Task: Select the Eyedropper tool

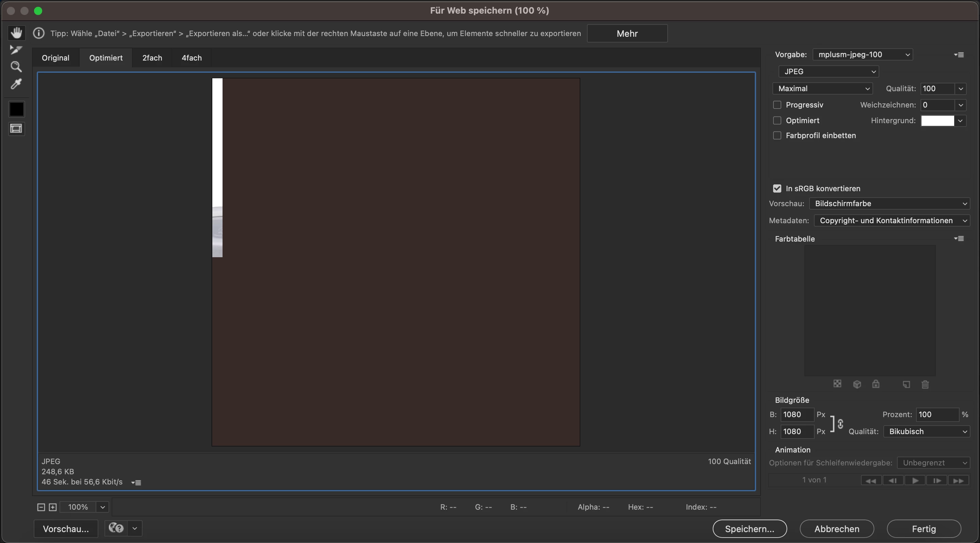Action: click(x=16, y=84)
